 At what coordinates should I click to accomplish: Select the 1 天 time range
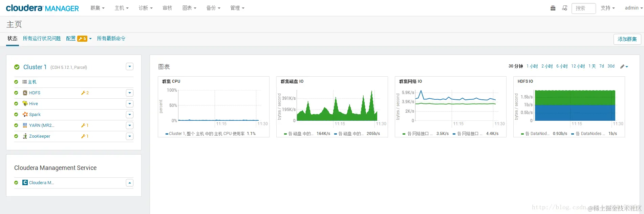592,66
